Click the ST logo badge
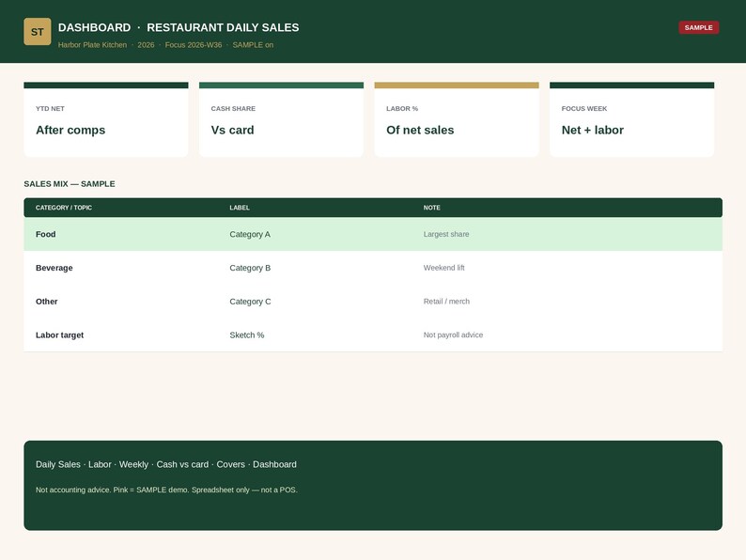The height and width of the screenshot is (560, 746). point(37,31)
